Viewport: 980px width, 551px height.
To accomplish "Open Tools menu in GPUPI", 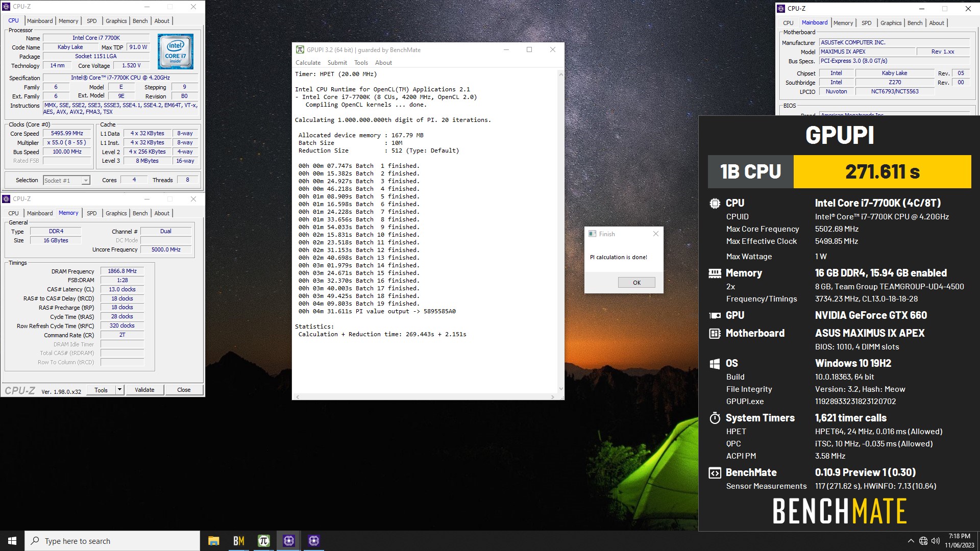I will click(361, 63).
